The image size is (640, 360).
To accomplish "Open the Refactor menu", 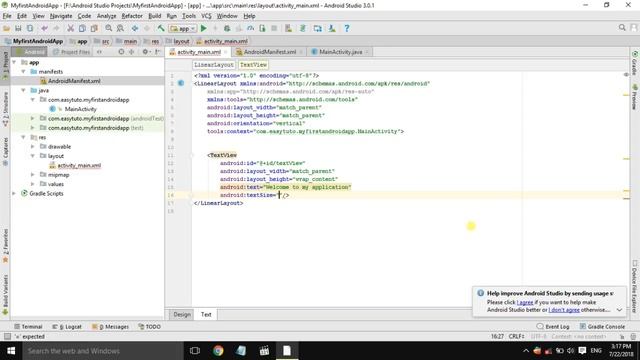I will click(132, 16).
